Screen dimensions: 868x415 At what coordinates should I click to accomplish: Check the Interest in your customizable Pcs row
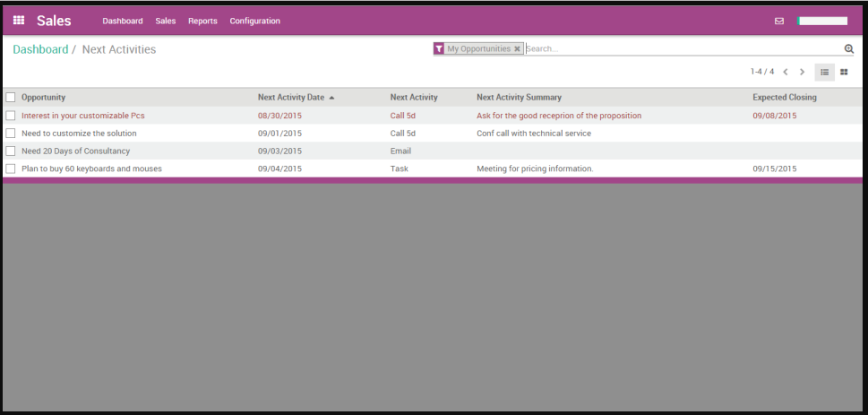click(11, 116)
